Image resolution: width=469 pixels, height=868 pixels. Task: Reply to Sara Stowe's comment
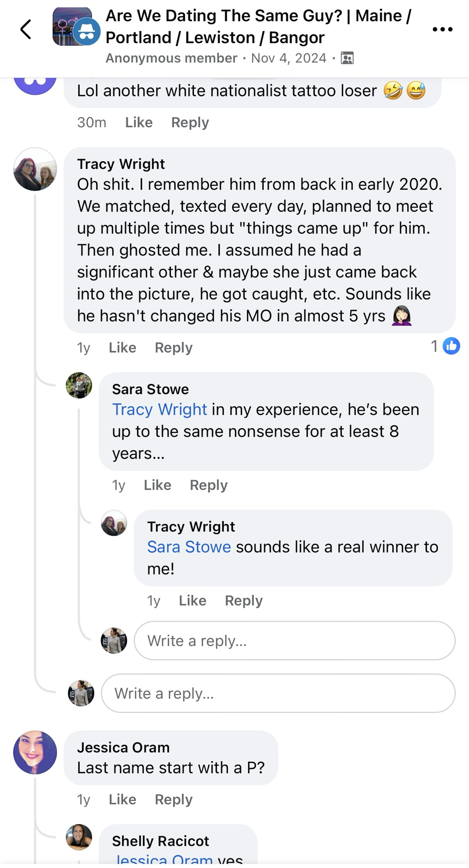(209, 485)
